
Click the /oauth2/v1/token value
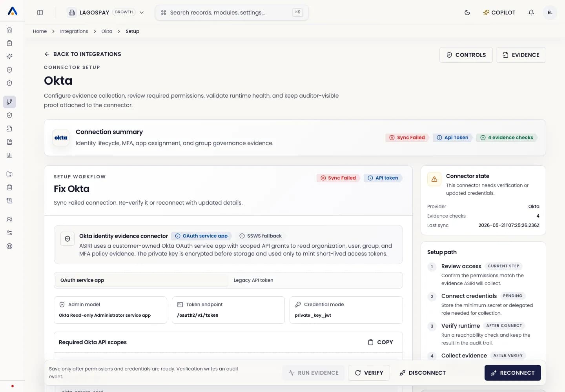(198, 315)
